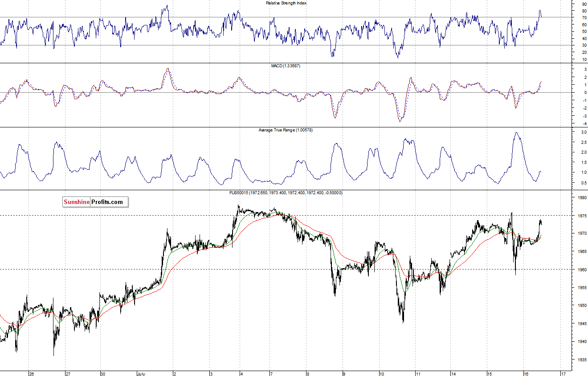Click the 27 date axis label
This screenshot has height=376, width=588.
pos(68,373)
